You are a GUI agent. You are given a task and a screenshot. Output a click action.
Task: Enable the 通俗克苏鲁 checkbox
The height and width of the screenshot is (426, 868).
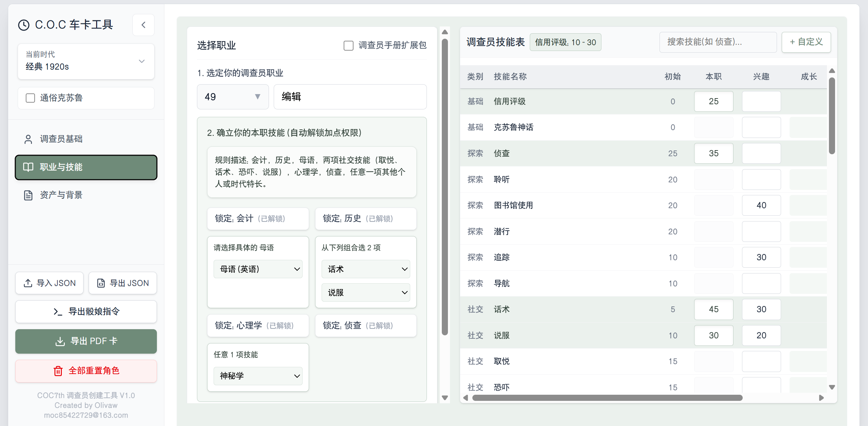tap(30, 98)
